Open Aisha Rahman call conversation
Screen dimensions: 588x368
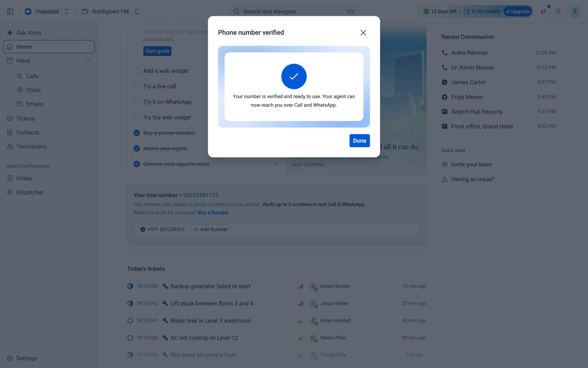click(499, 53)
